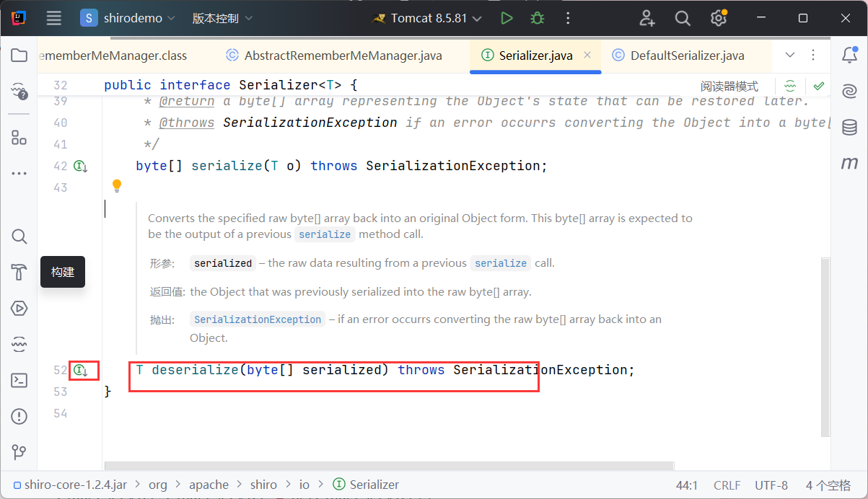Image resolution: width=868 pixels, height=499 pixels.
Task: Click the UTF-8 encoding in status bar
Action: (771, 485)
